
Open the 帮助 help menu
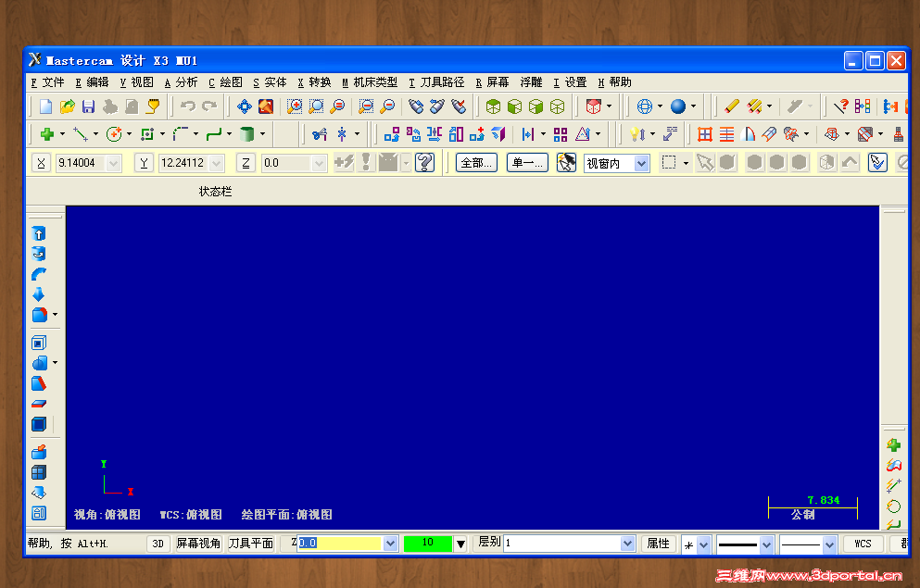click(x=614, y=82)
